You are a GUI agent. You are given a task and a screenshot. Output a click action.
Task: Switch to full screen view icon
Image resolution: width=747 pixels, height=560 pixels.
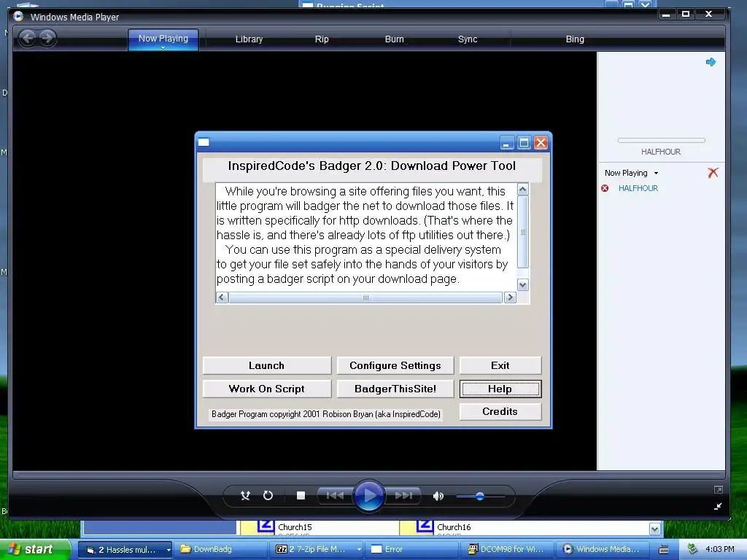click(719, 489)
